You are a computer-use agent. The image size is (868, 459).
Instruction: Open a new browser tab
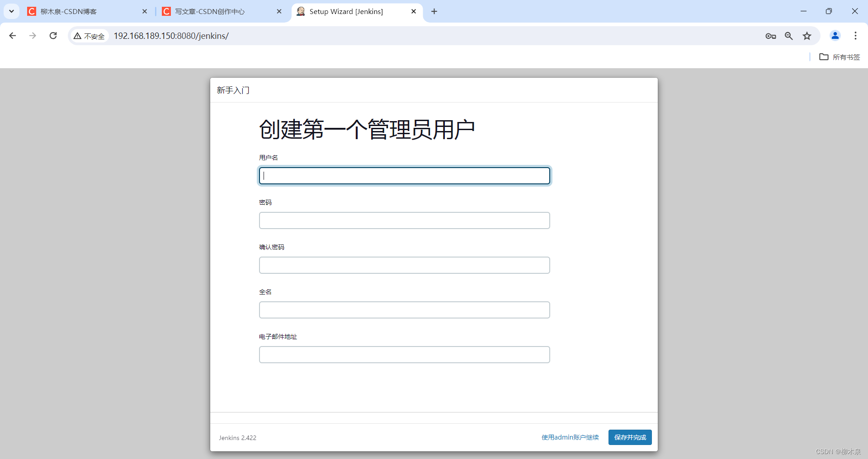(434, 11)
